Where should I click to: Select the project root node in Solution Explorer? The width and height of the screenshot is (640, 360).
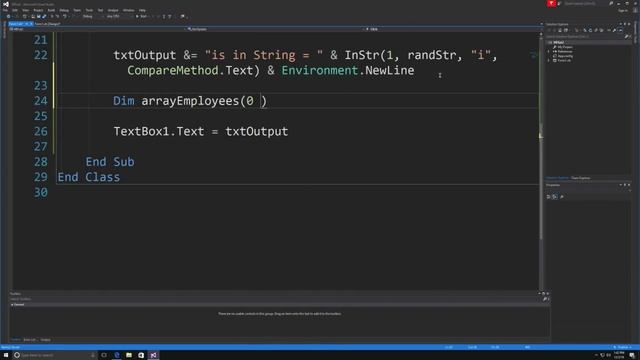(559, 42)
